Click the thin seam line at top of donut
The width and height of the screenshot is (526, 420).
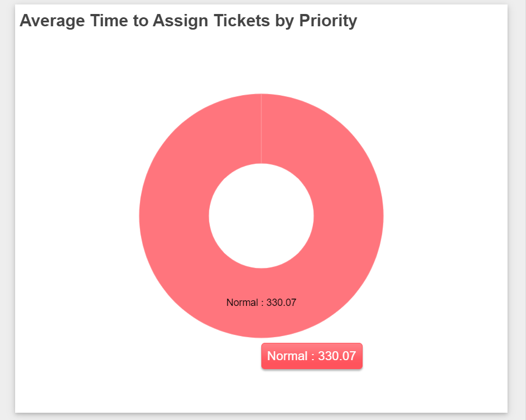coord(261,129)
